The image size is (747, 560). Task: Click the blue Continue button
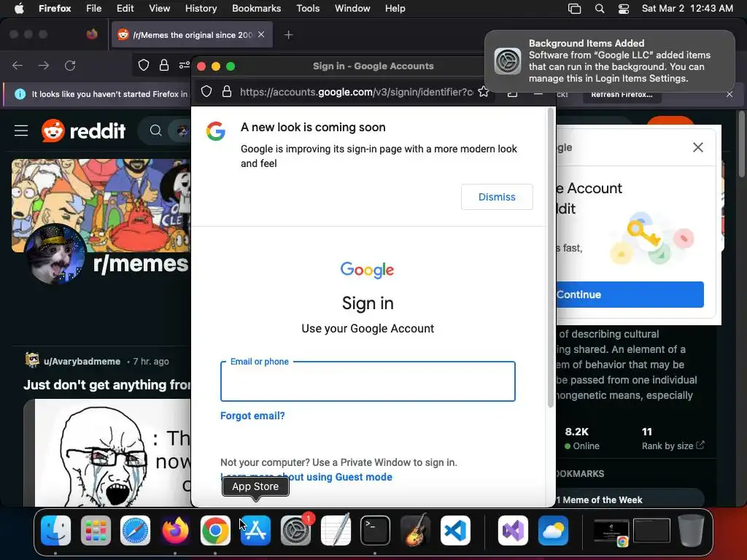pyautogui.click(x=630, y=295)
